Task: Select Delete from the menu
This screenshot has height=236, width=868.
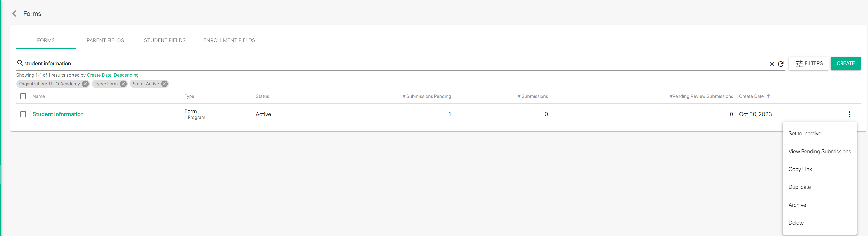Action: pos(819,223)
